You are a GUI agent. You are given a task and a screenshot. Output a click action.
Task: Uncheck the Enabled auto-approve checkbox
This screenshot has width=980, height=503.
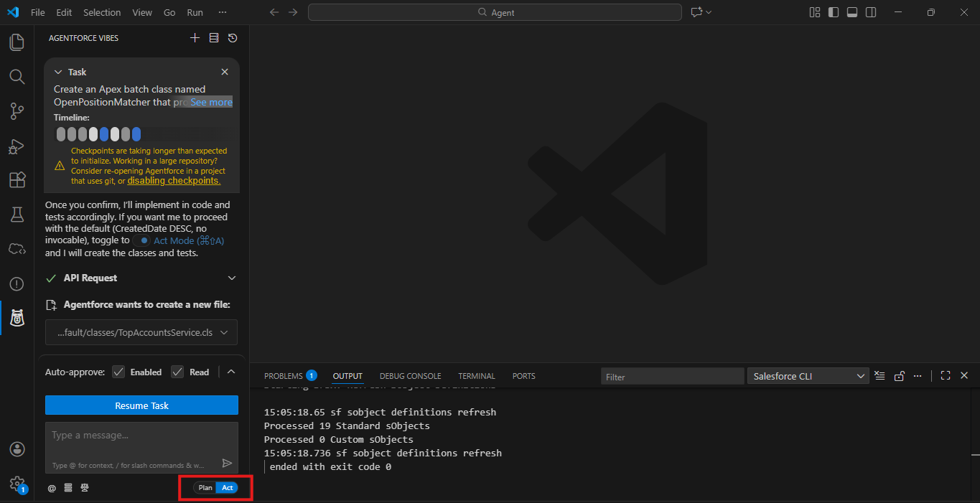[x=118, y=372]
